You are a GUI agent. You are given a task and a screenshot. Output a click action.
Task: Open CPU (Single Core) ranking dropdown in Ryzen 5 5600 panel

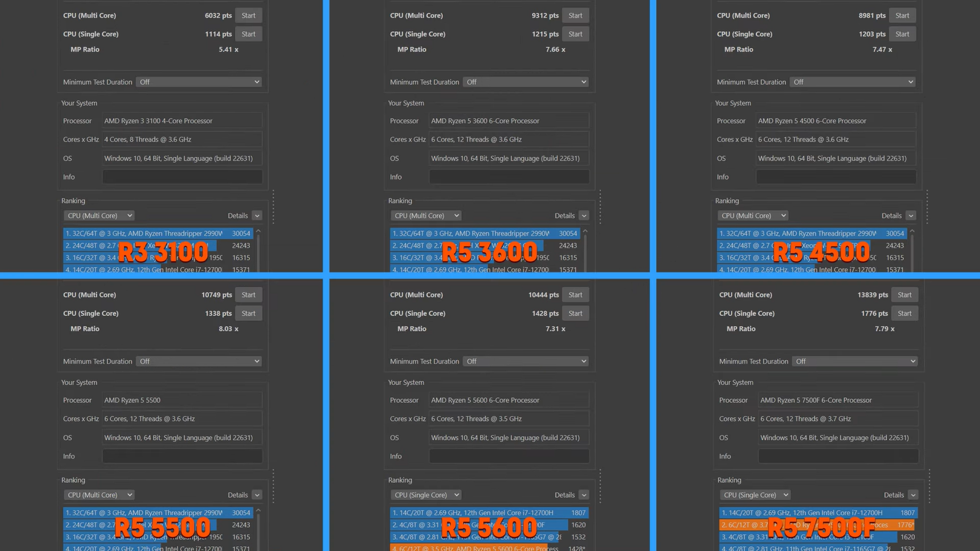426,495
